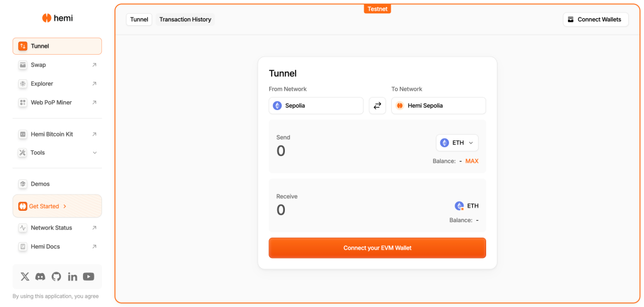Open the X (Twitter) social icon
Image resolution: width=644 pixels, height=307 pixels.
25,276
